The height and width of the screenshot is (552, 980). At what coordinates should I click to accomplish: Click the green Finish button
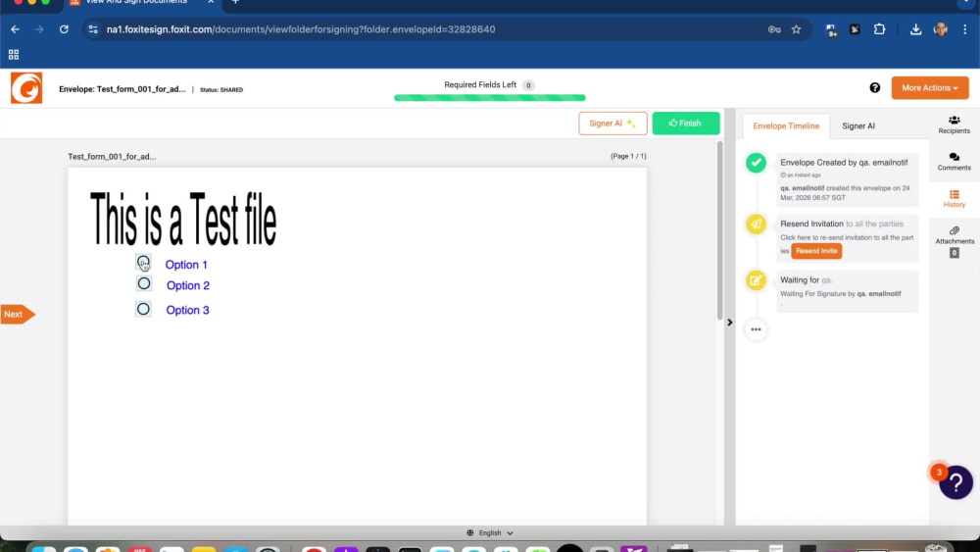click(686, 124)
